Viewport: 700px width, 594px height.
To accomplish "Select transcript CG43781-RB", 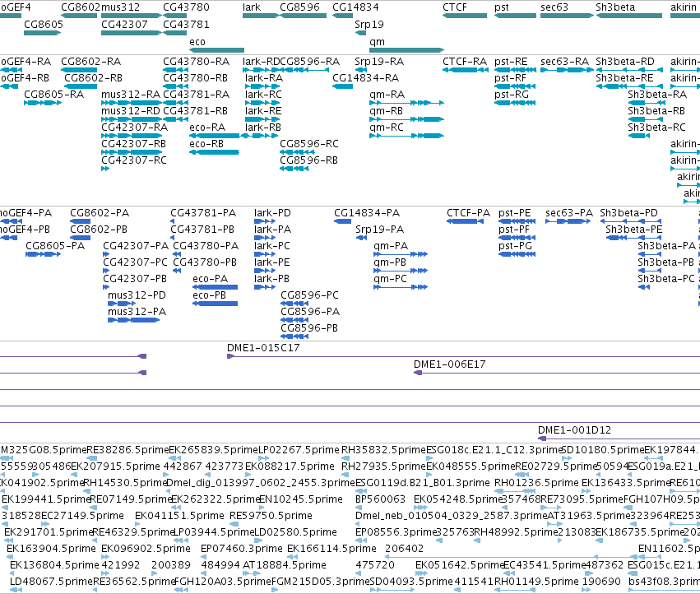I will point(175,119).
